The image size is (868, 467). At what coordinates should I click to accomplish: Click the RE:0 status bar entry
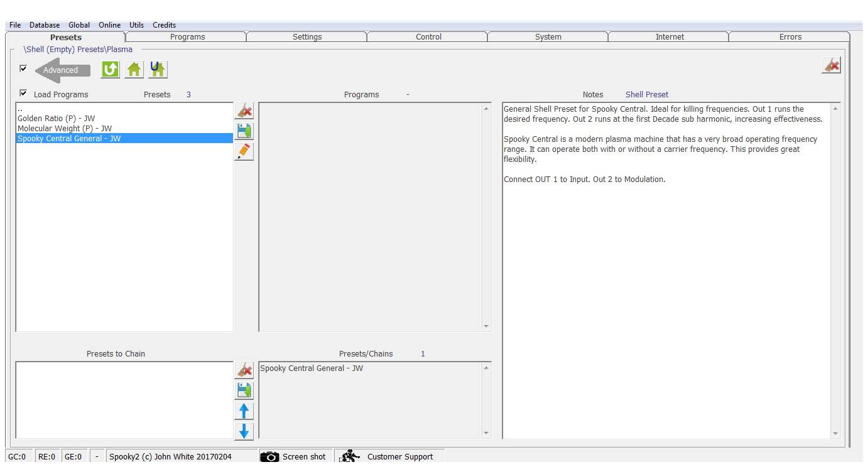pyautogui.click(x=46, y=456)
